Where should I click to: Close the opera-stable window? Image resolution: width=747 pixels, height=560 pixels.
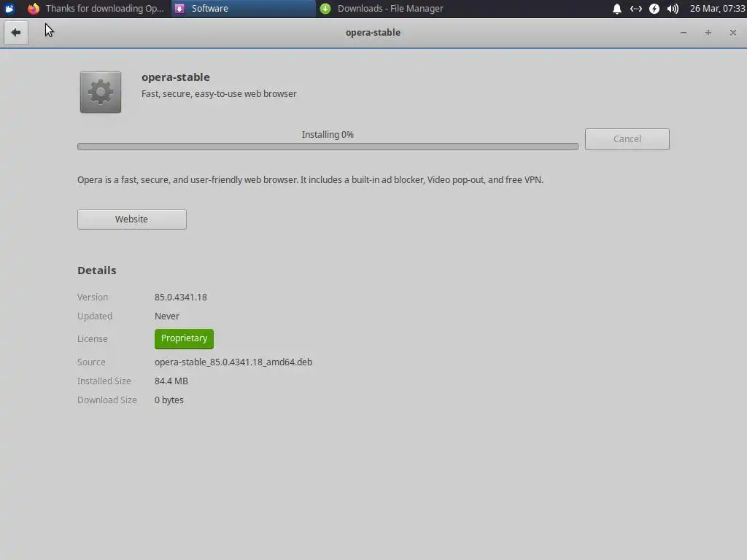tap(733, 33)
